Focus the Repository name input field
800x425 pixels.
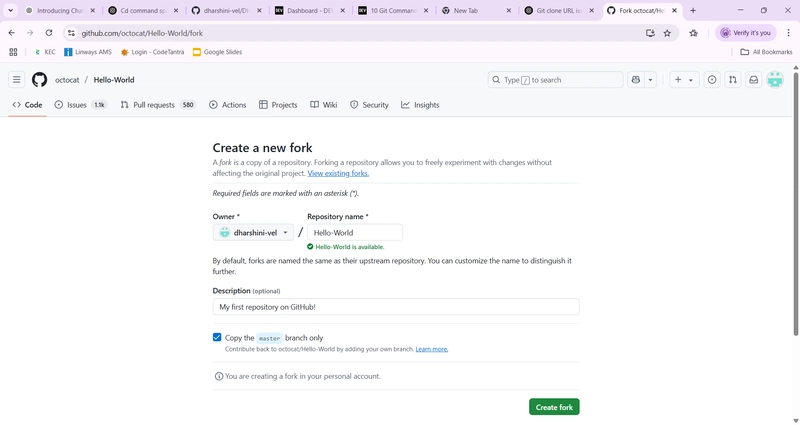355,233
